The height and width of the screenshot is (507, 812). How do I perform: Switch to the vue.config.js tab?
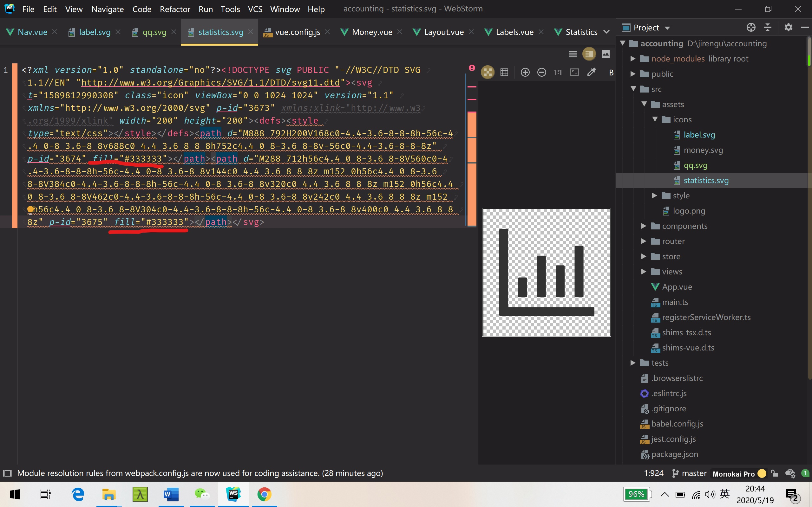(x=297, y=32)
